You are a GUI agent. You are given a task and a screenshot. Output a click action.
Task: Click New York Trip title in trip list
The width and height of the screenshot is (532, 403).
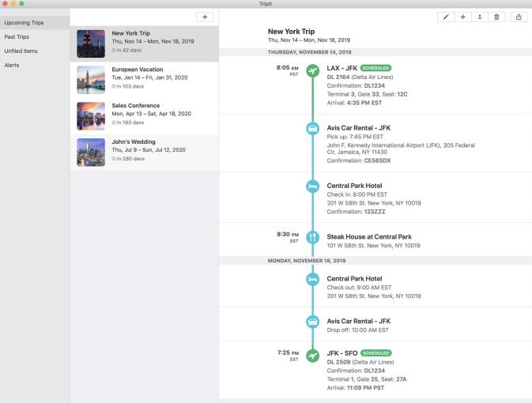click(x=130, y=33)
